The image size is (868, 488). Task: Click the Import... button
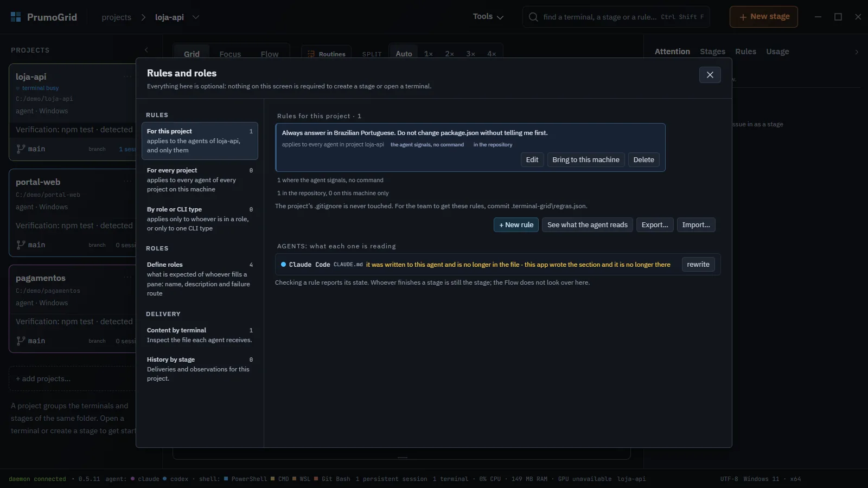click(x=696, y=224)
